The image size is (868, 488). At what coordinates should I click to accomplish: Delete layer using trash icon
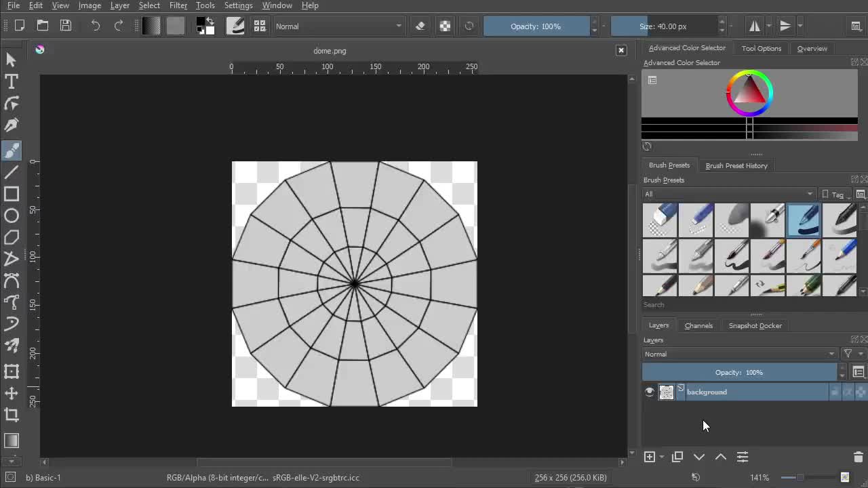coord(858,457)
